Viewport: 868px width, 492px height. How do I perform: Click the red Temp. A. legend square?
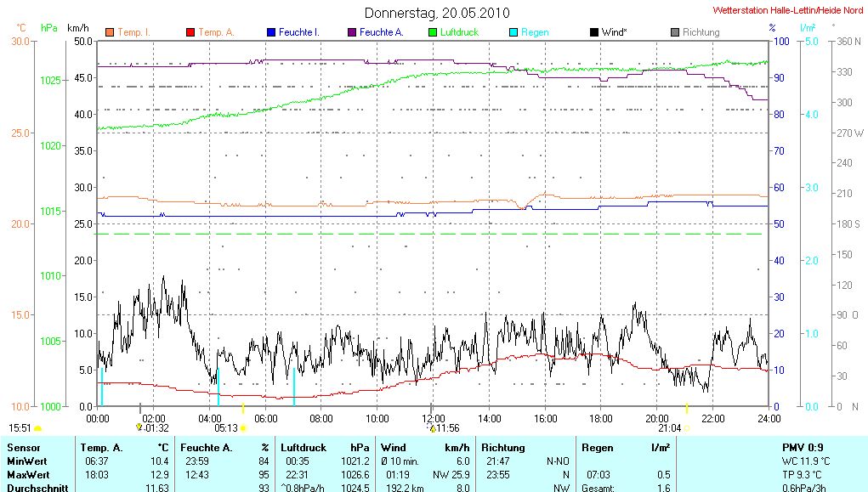click(x=190, y=32)
